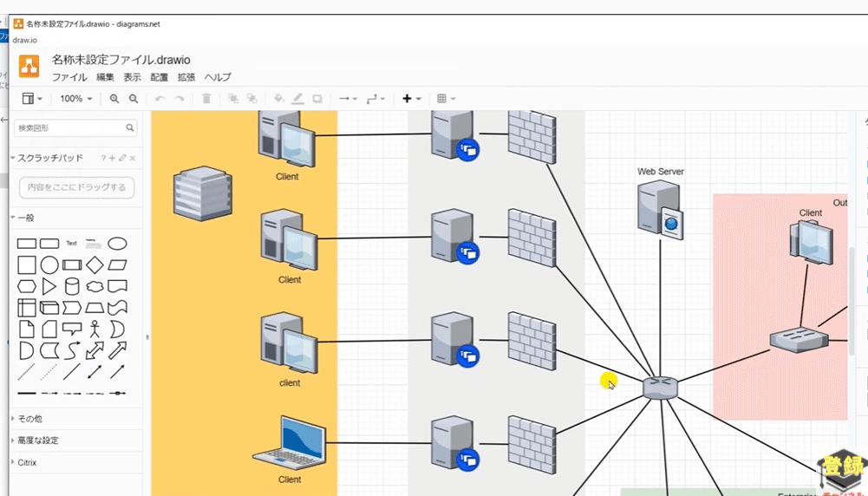Click the central router shape on canvas
The image size is (868, 496).
(660, 388)
